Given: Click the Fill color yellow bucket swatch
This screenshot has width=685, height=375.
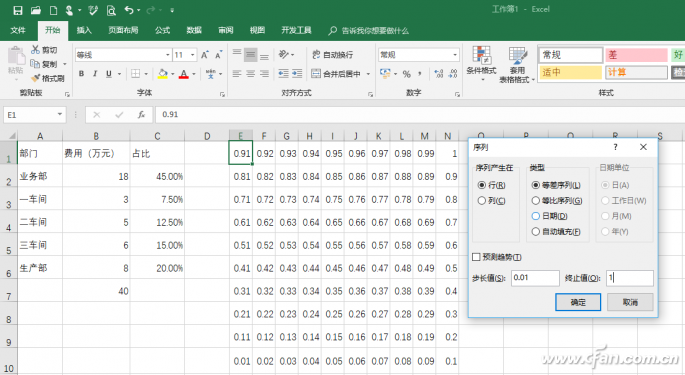Looking at the screenshot, I should (x=163, y=74).
